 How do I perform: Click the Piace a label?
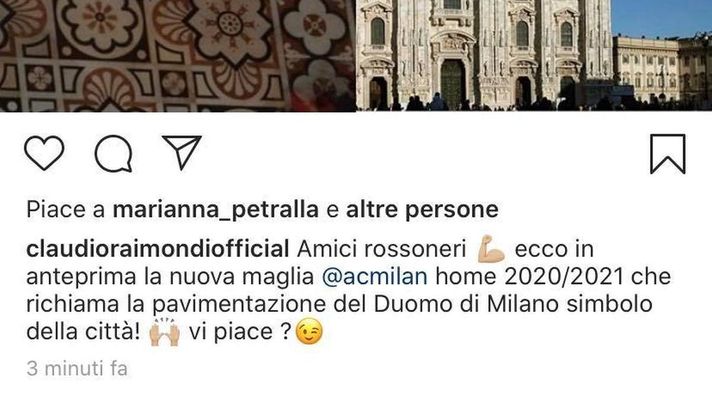66,209
